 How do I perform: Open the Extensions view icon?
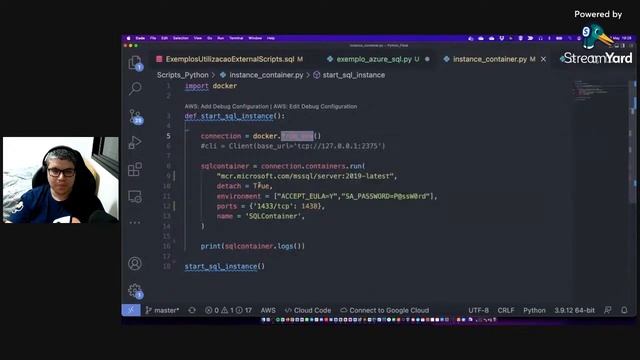(x=135, y=169)
